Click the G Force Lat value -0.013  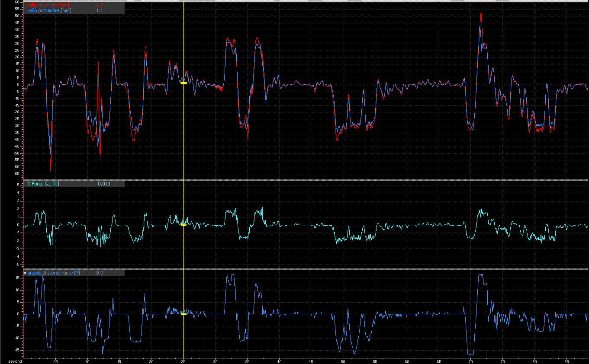(103, 184)
